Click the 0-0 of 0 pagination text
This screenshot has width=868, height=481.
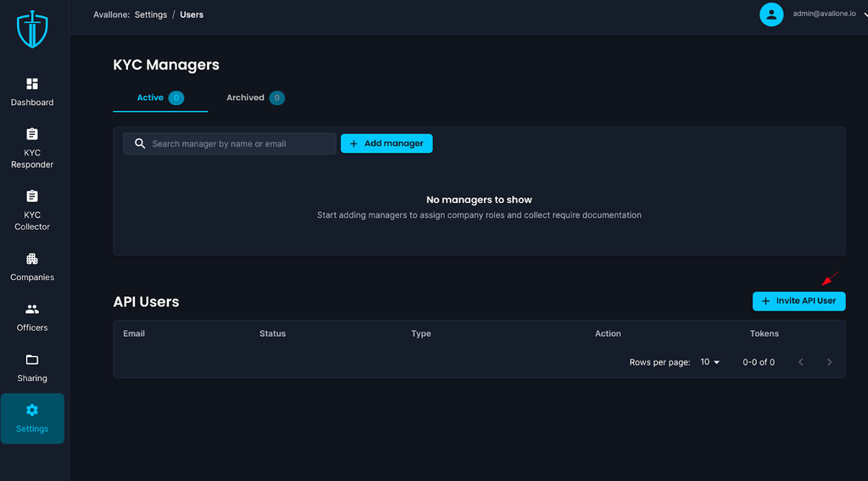[759, 362]
